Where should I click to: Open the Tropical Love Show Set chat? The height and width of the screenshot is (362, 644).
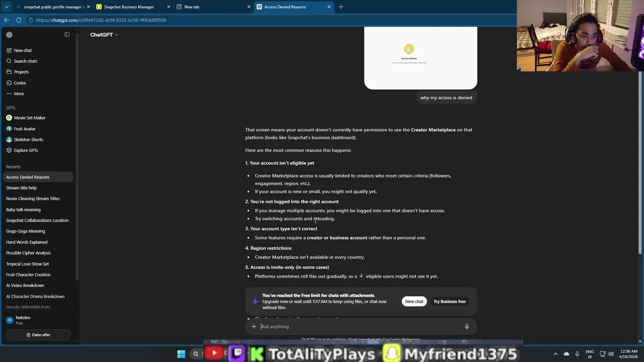point(38,264)
